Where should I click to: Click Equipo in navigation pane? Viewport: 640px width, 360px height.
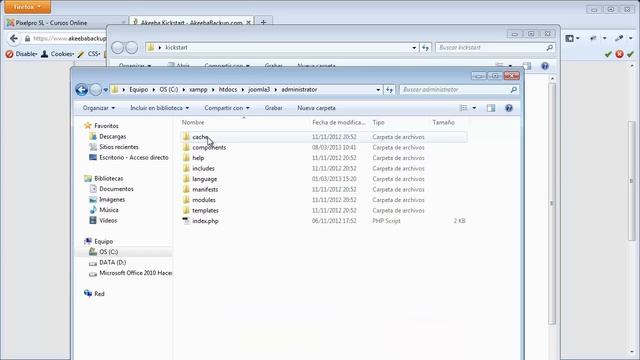[x=103, y=242]
